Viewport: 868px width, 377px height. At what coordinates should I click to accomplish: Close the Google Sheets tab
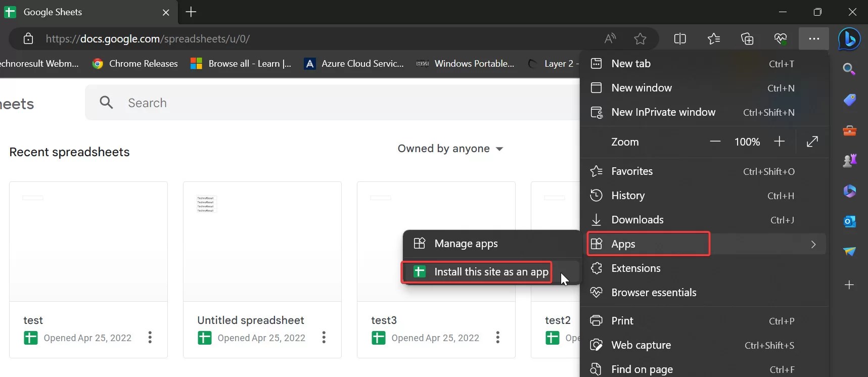(166, 12)
